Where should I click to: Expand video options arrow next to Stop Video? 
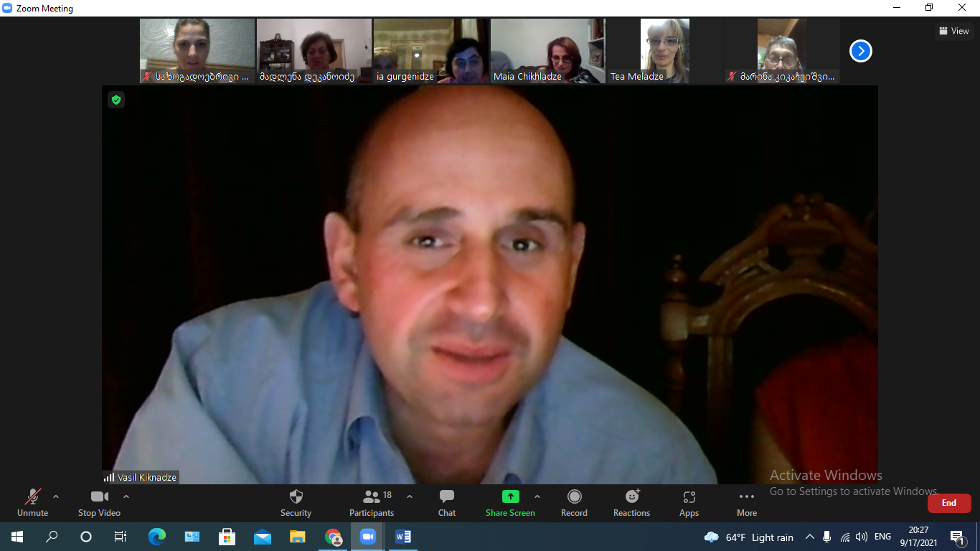click(126, 496)
